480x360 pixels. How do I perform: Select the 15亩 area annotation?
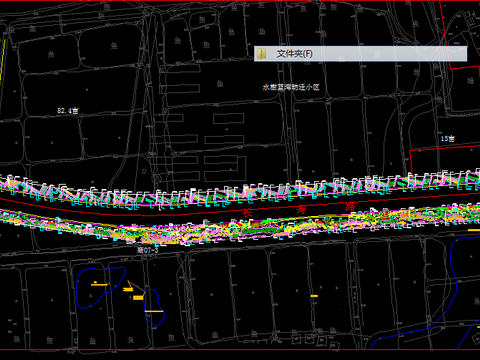(x=447, y=139)
